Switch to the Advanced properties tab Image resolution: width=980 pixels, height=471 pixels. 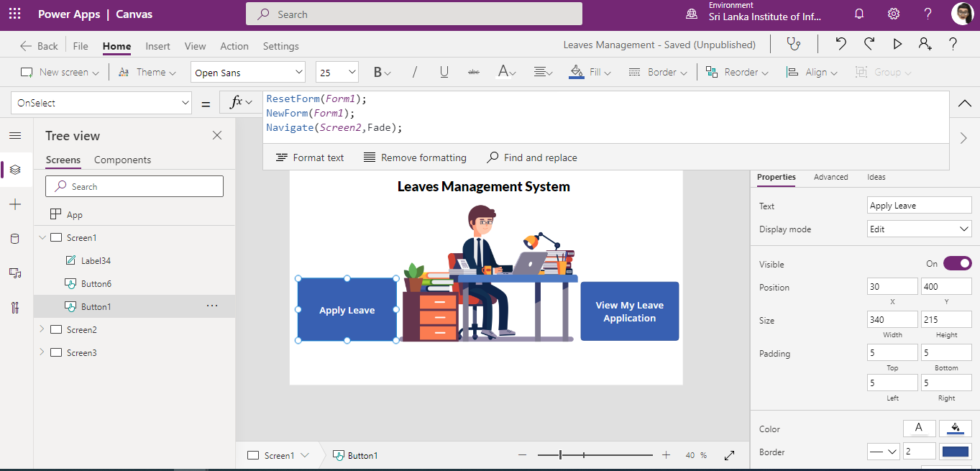(x=830, y=177)
